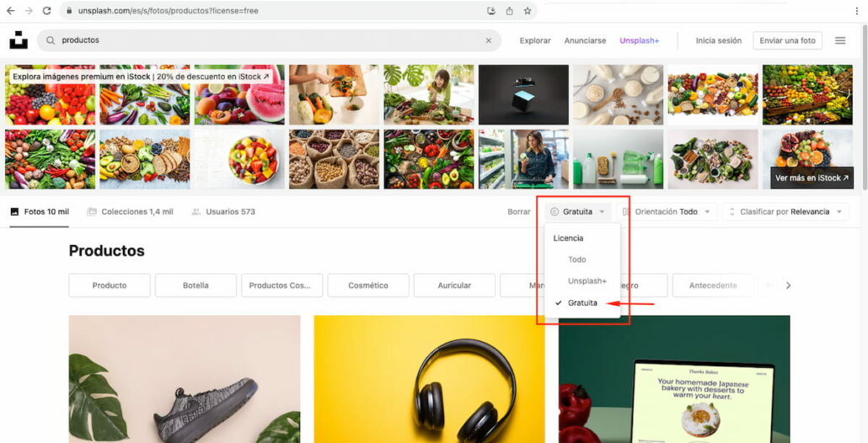
Task: Open the milk bottles and grains thumbnail
Action: tap(619, 94)
